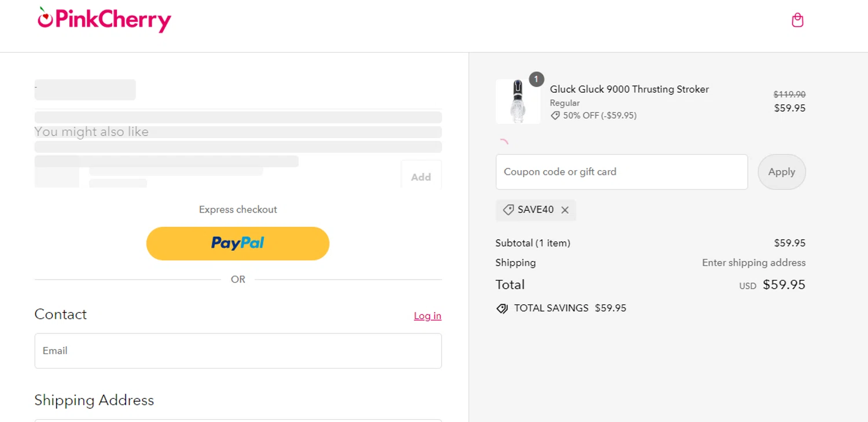868x422 pixels.
Task: Select the Gluck Gluck 9000 Thrusting Stroker title
Action: click(629, 89)
